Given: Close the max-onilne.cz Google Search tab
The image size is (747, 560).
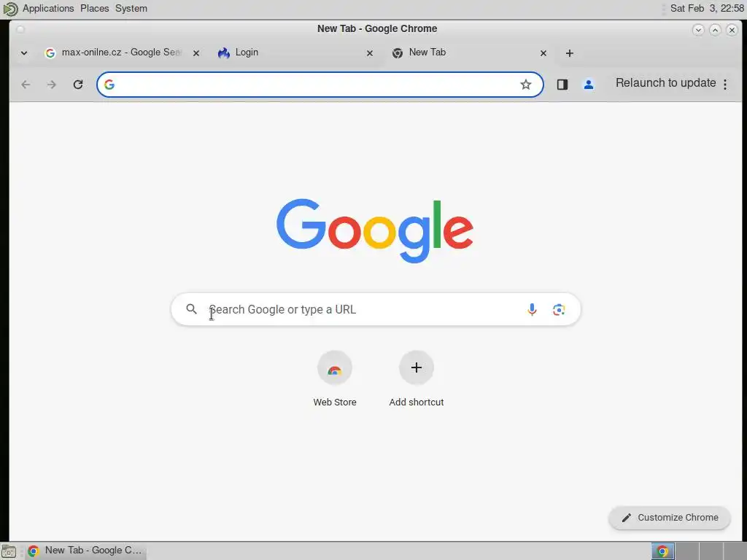Looking at the screenshot, I should 196,53.
